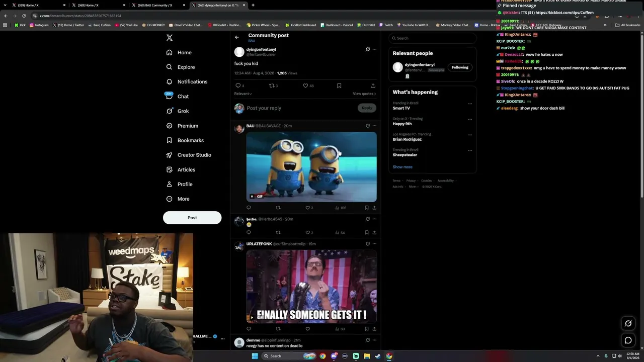Click the Following button for dyingonfentanyl
The image size is (644, 362).
[460, 67]
